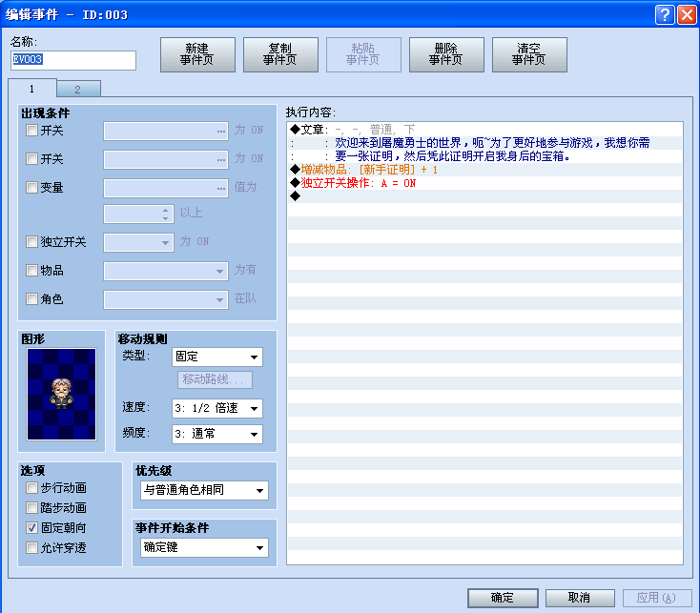
Task: Click 复制事件页 button
Action: 280,54
